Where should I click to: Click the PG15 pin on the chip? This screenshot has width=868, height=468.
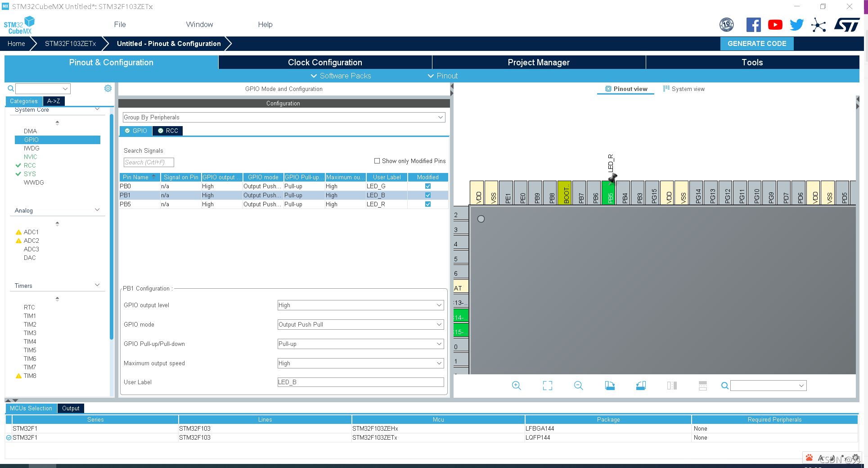tap(653, 193)
